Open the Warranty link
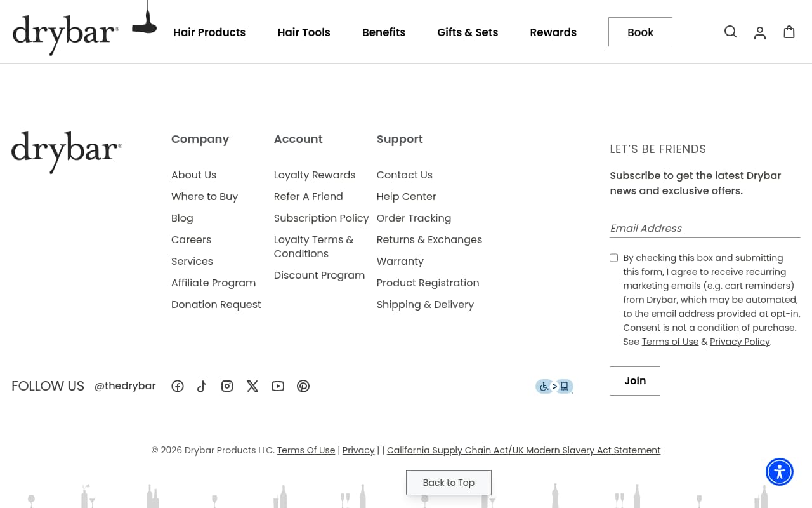Screen dimensions: 812x508 pyautogui.click(x=400, y=262)
